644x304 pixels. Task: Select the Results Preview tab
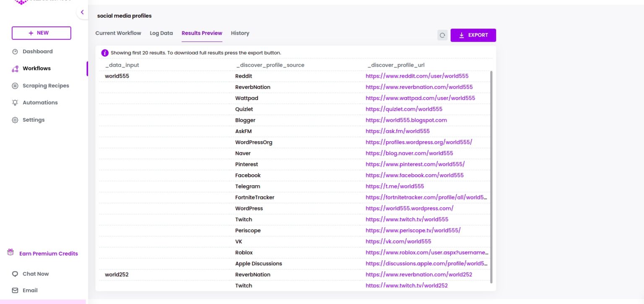point(202,33)
